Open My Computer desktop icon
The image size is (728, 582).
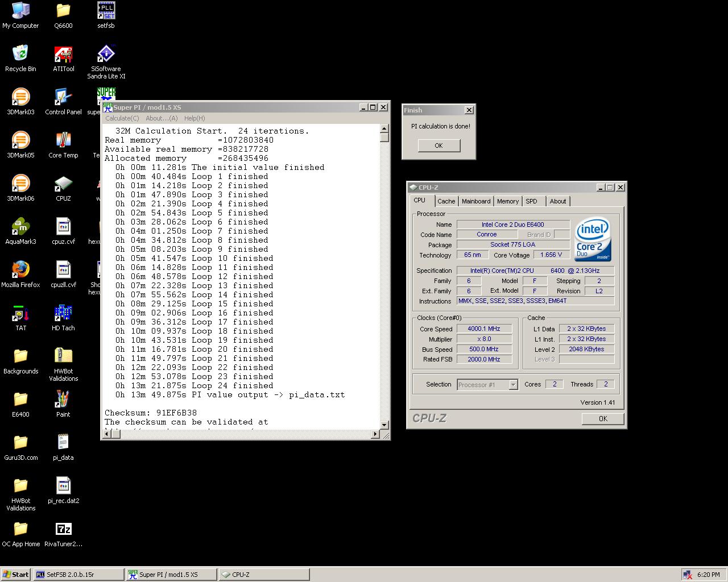coord(20,15)
